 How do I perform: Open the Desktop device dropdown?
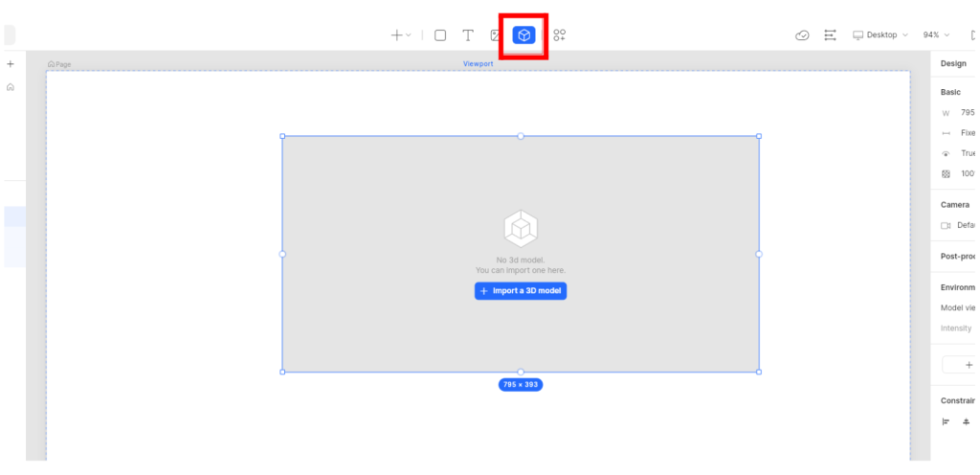pyautogui.click(x=880, y=35)
